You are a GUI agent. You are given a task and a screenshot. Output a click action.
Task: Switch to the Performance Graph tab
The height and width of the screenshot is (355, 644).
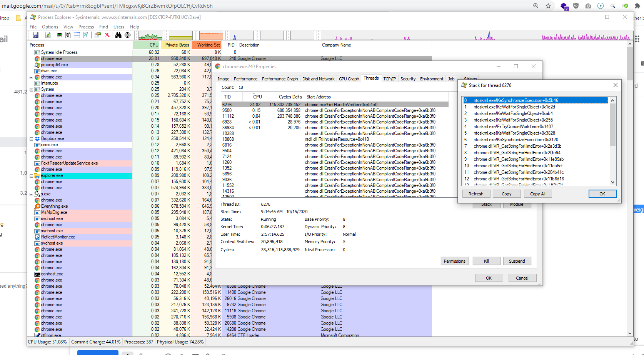point(280,79)
